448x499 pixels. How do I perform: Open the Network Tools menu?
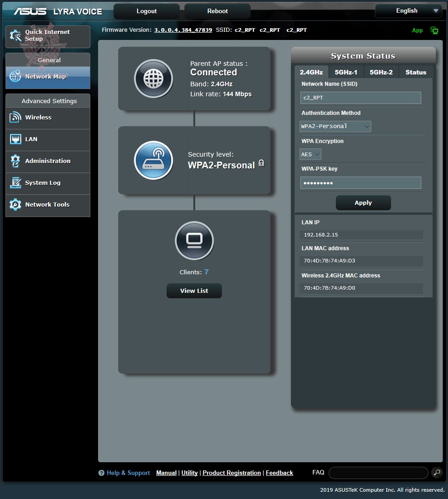[48, 205]
